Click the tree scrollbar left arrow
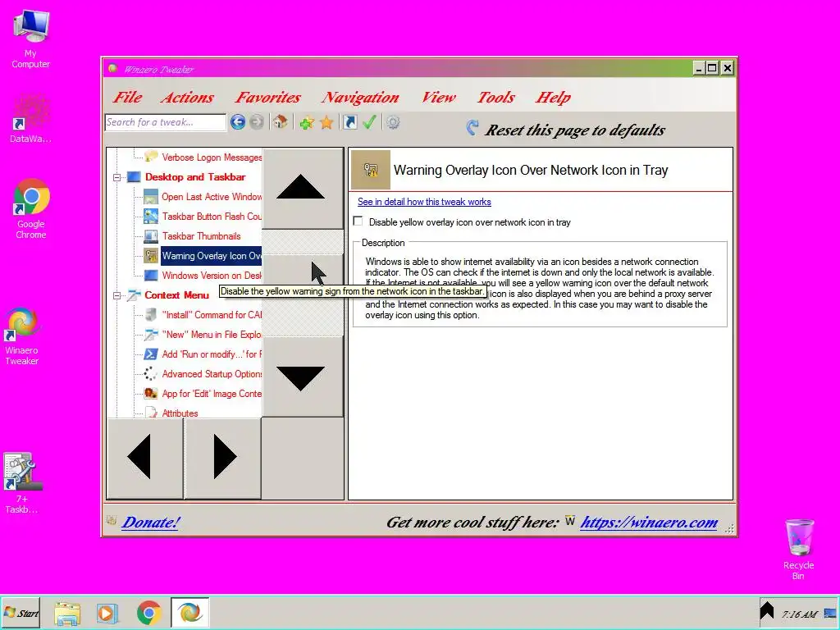Image resolution: width=840 pixels, height=630 pixels. 145,458
